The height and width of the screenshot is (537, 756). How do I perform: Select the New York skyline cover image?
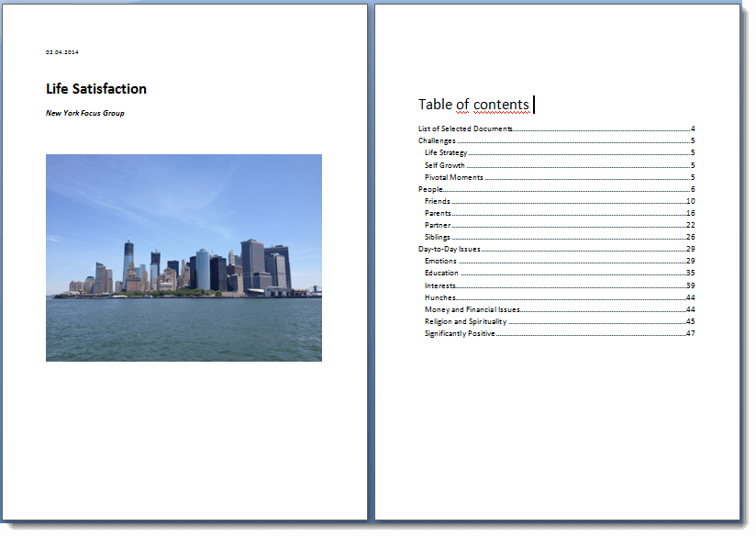[183, 258]
